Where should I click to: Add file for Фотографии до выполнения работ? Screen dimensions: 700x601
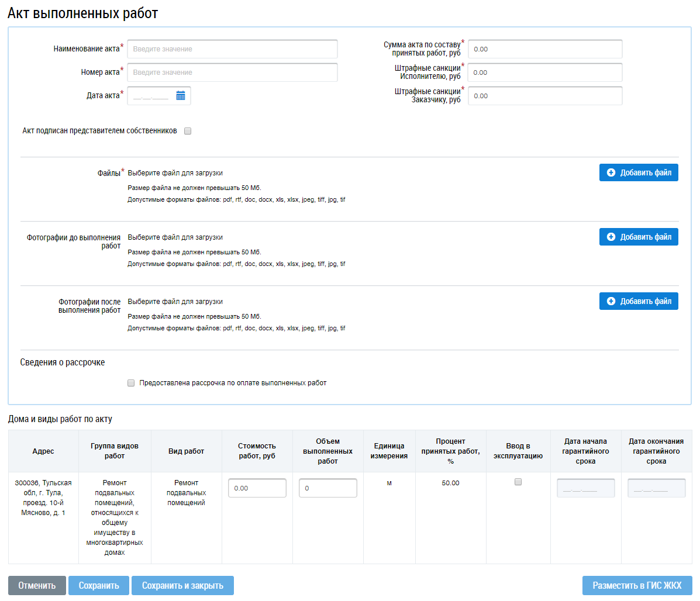click(x=639, y=237)
